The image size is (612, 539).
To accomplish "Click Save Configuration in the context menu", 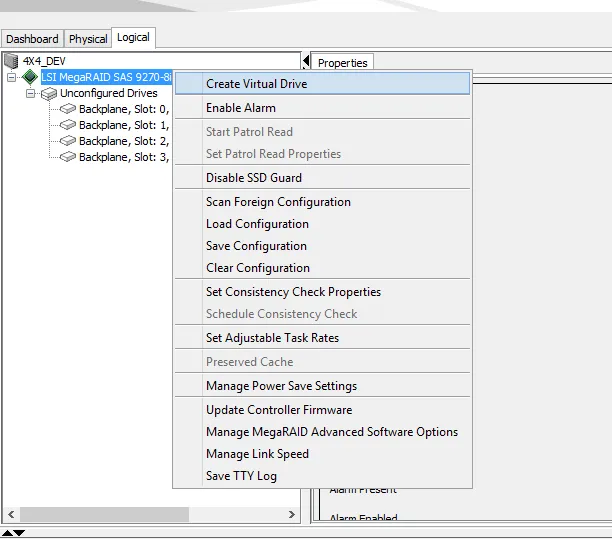I will click(x=322, y=246).
